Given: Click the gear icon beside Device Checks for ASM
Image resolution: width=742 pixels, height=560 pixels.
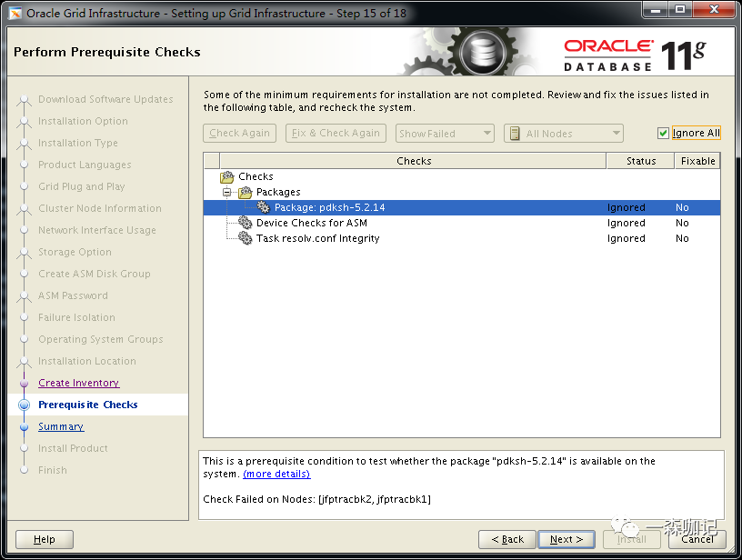Looking at the screenshot, I should coord(246,223).
